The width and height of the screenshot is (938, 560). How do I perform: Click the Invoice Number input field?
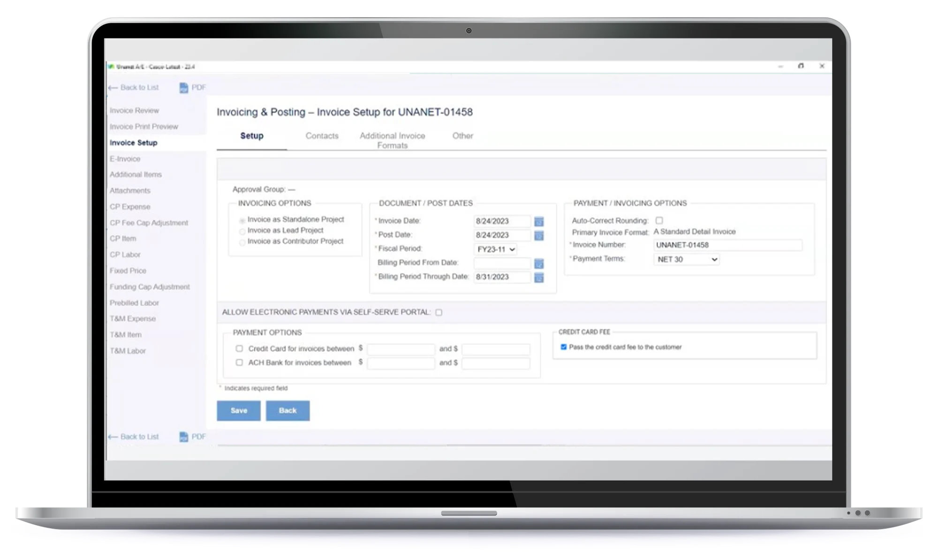point(727,245)
